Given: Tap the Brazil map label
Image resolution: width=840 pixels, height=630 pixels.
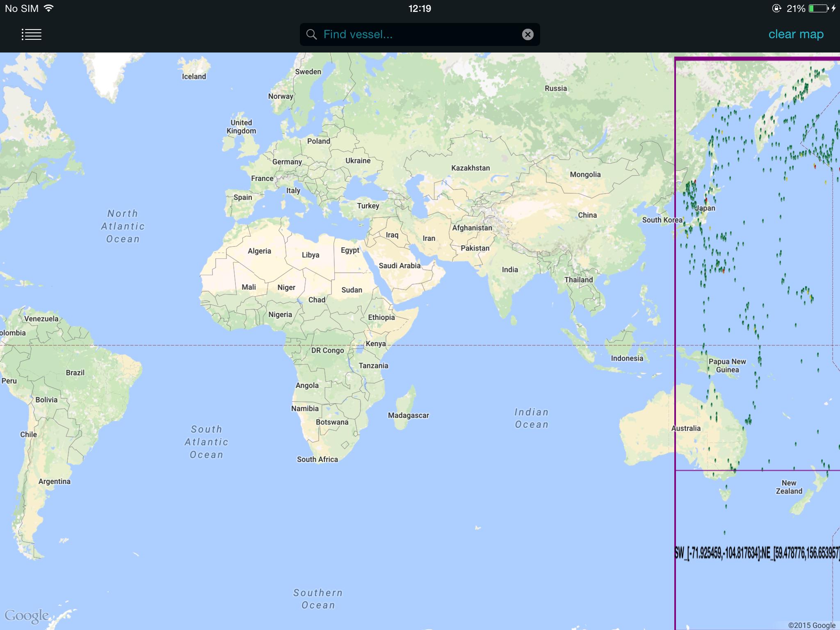Looking at the screenshot, I should pyautogui.click(x=75, y=372).
